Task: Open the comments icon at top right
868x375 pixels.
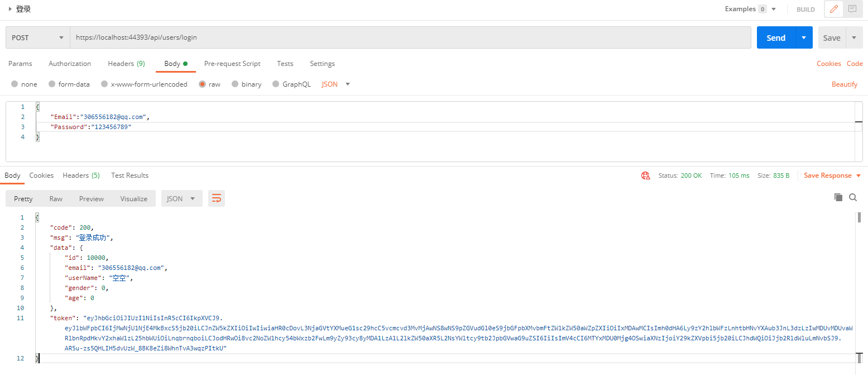Action: coord(852,9)
